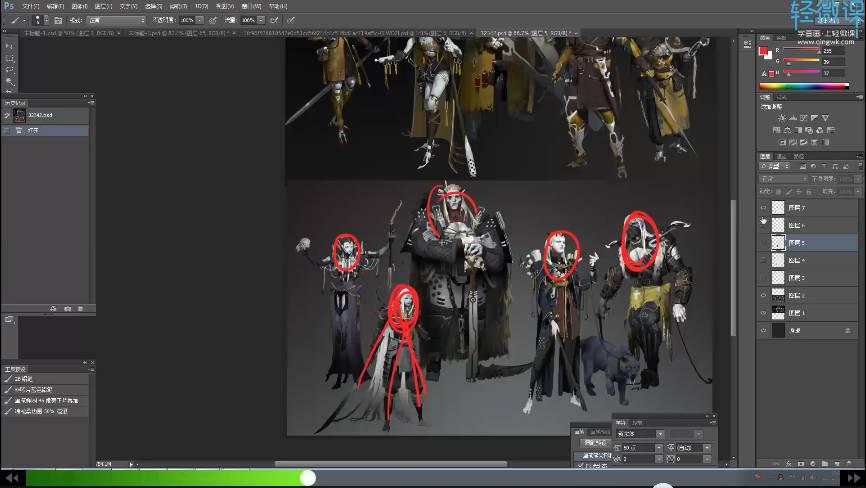Add a Black & White adjustment

point(798,130)
